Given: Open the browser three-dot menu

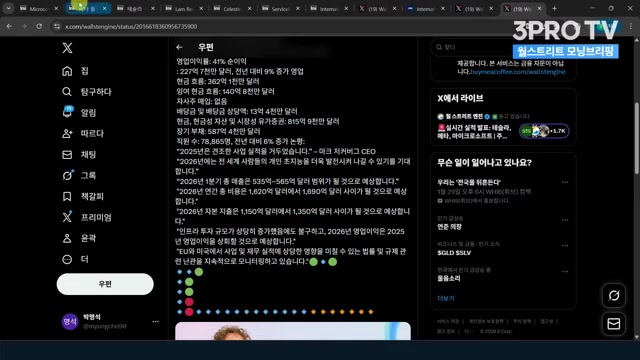Looking at the screenshot, I should pyautogui.click(x=631, y=26).
